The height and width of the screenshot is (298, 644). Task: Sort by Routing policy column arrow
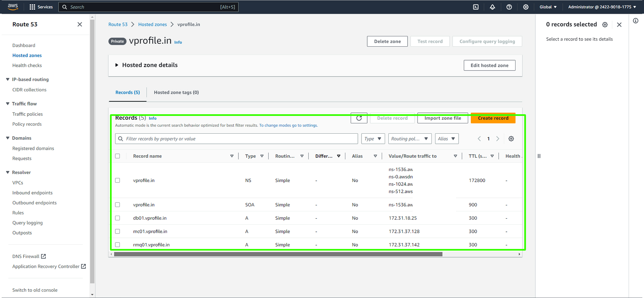click(x=302, y=156)
